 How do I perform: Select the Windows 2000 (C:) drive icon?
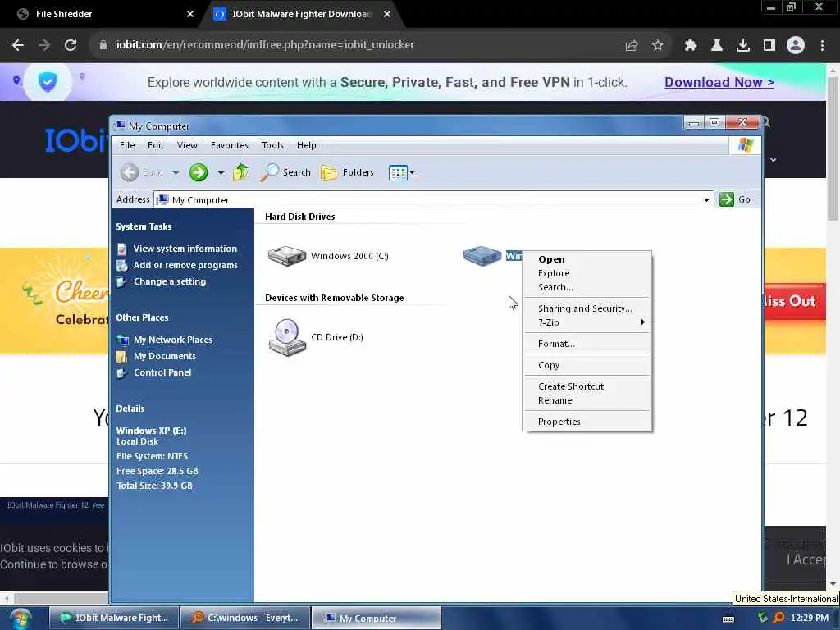tap(287, 256)
